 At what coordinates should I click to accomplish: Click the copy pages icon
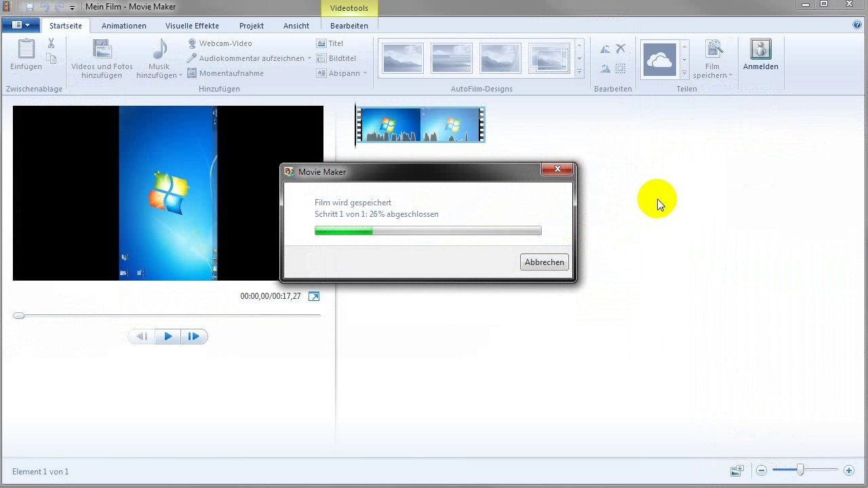pyautogui.click(x=51, y=59)
